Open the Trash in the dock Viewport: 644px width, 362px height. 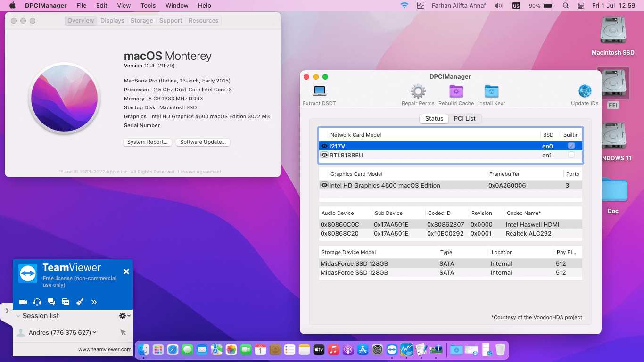500,349
